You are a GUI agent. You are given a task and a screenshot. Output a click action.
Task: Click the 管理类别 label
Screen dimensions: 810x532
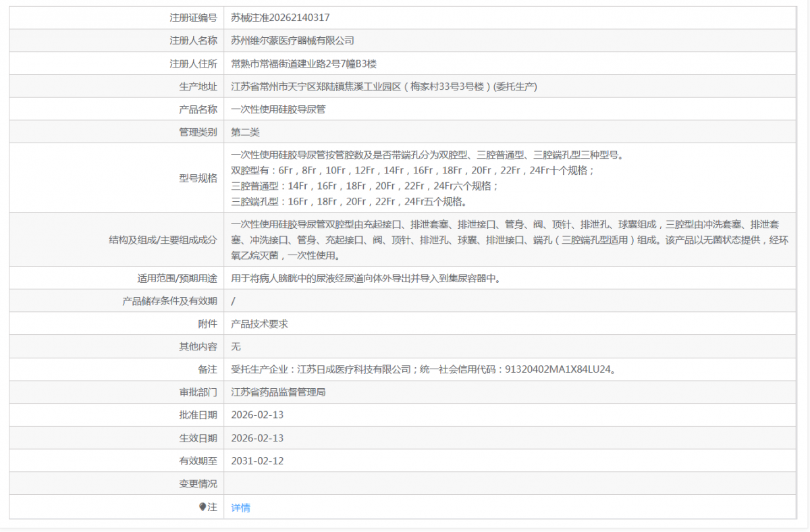coord(198,132)
